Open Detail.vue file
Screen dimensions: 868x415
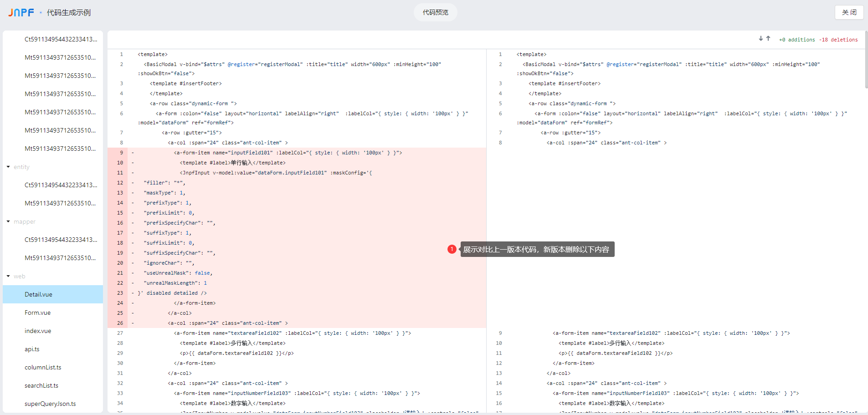tap(38, 294)
